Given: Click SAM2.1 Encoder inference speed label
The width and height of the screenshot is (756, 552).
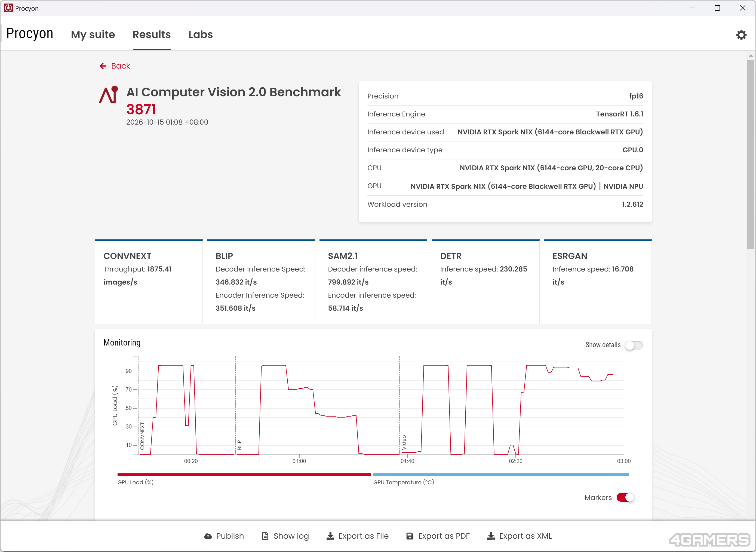Looking at the screenshot, I should (372, 295).
